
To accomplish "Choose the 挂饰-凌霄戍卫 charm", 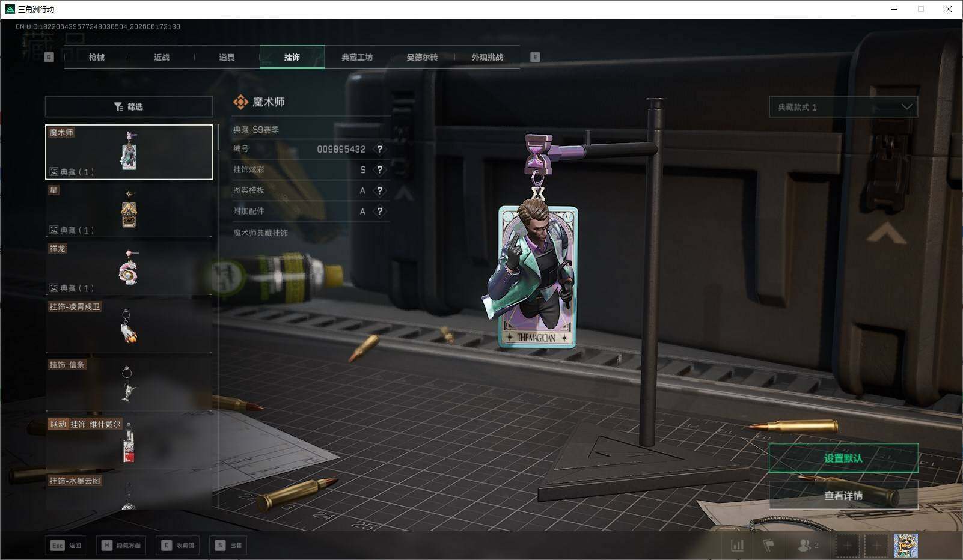I will (129, 326).
